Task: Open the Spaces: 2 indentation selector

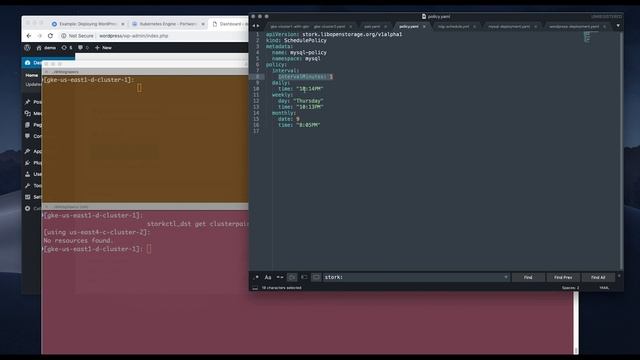Action: [570, 288]
